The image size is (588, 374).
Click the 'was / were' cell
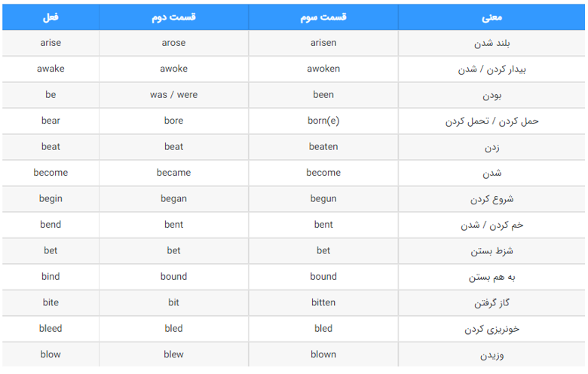tap(173, 95)
